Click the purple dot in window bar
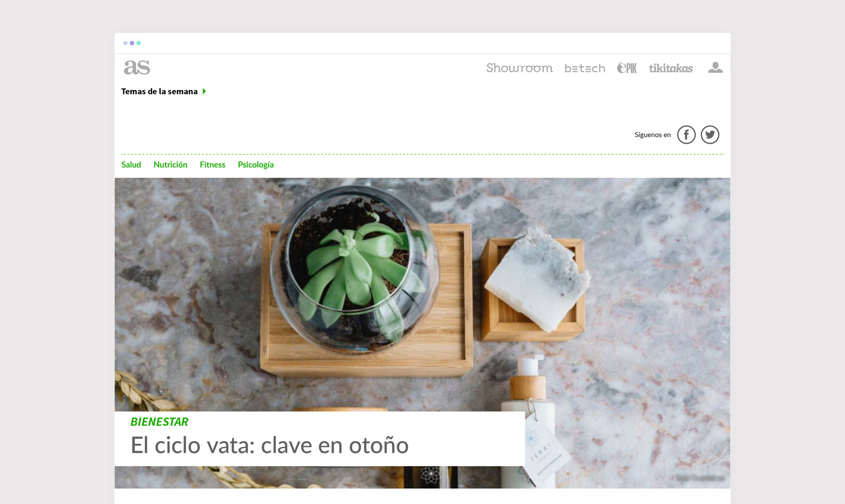845x504 pixels. pyautogui.click(x=132, y=43)
